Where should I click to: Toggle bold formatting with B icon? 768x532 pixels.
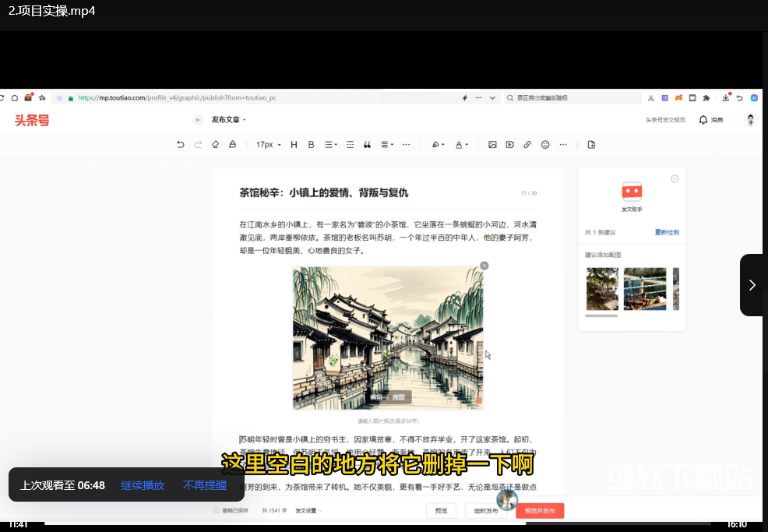click(311, 145)
